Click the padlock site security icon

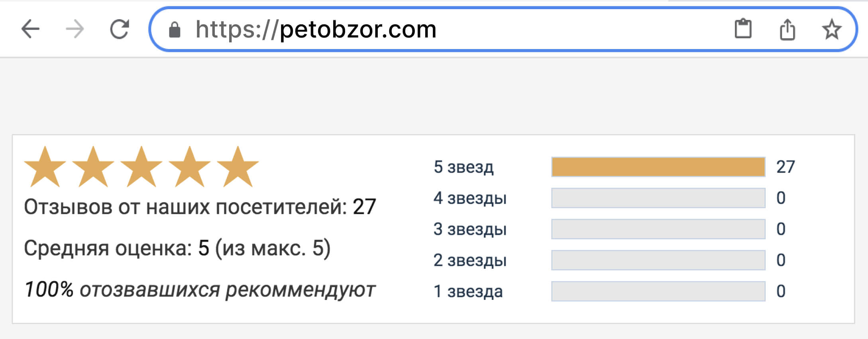pos(175,30)
